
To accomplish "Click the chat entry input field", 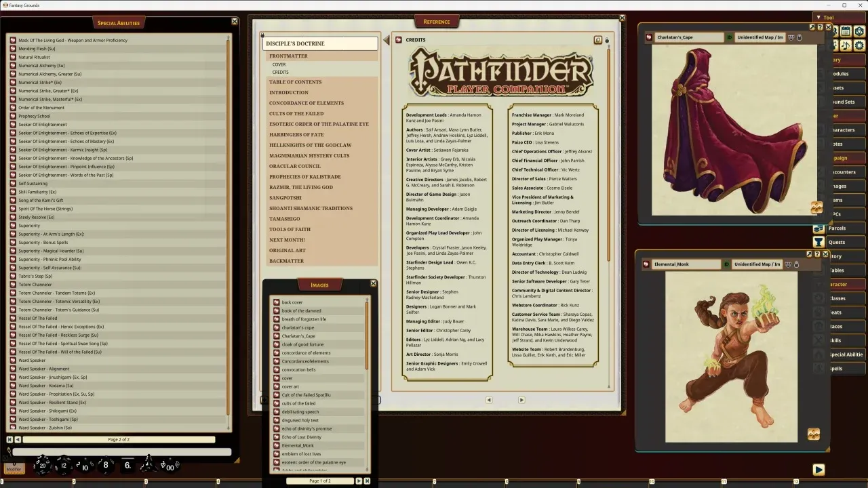I will pos(121,451).
